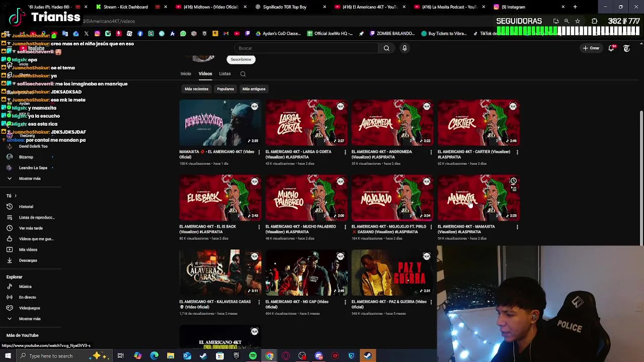Viewport: 644px width, 362px height.
Task: Switch to the Inicio channel tab
Action: [x=186, y=74]
